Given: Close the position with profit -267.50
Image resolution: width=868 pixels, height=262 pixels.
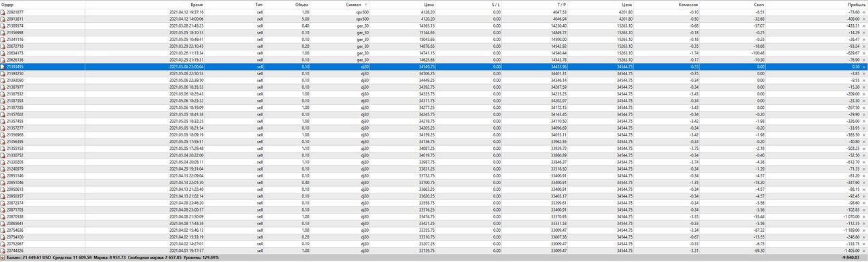Looking at the screenshot, I should (865, 107).
